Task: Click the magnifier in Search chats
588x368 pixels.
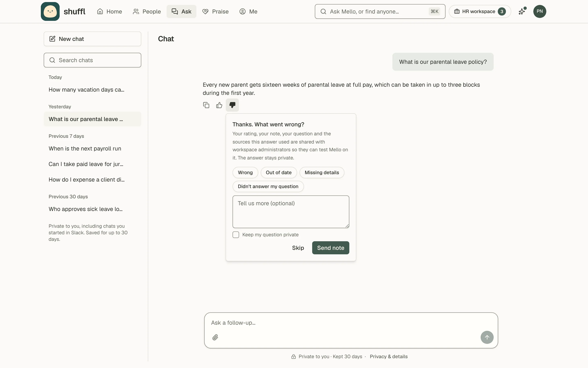Action: coord(52,60)
